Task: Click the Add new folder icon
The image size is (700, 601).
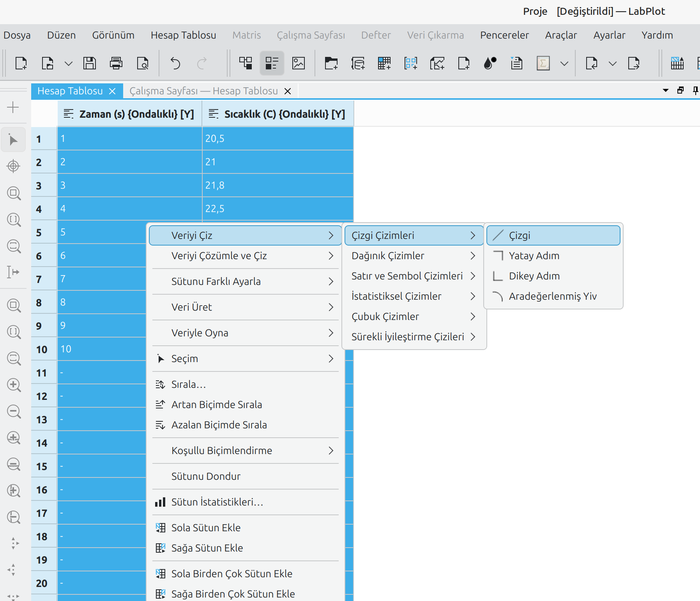Action: [331, 63]
